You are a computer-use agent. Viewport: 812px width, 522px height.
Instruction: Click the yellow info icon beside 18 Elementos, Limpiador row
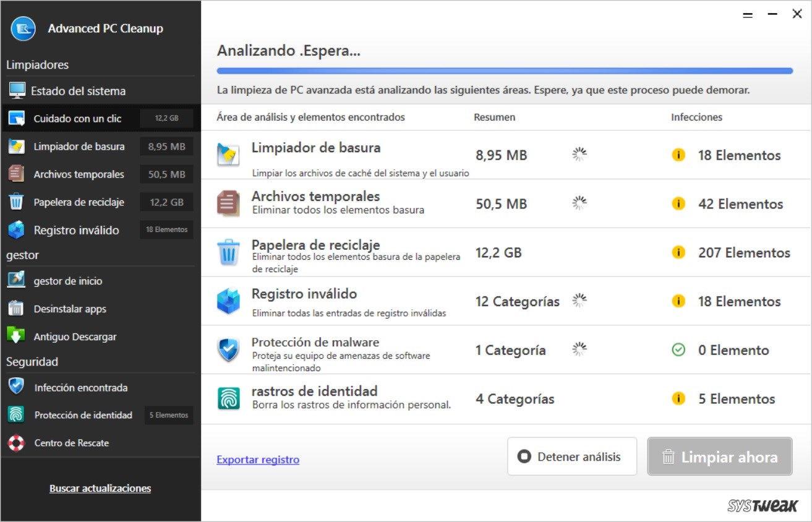tap(678, 155)
